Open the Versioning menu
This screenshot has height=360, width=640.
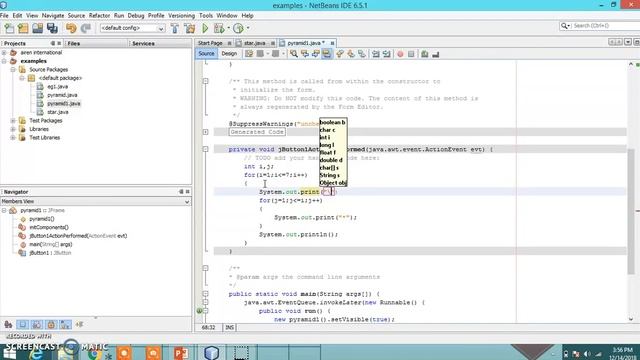click(x=181, y=16)
